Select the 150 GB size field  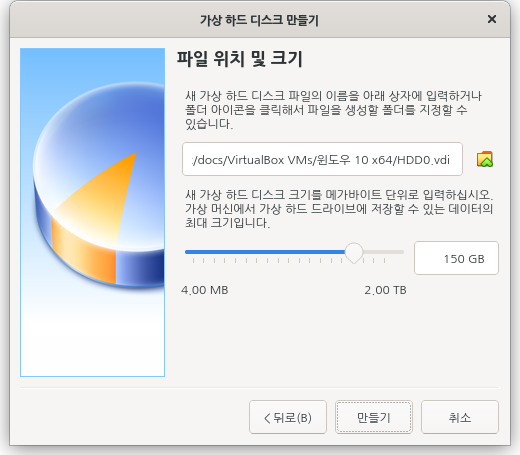456,258
